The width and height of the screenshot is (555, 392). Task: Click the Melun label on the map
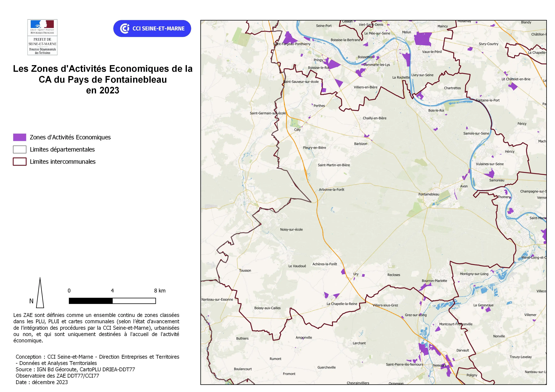[x=407, y=32]
